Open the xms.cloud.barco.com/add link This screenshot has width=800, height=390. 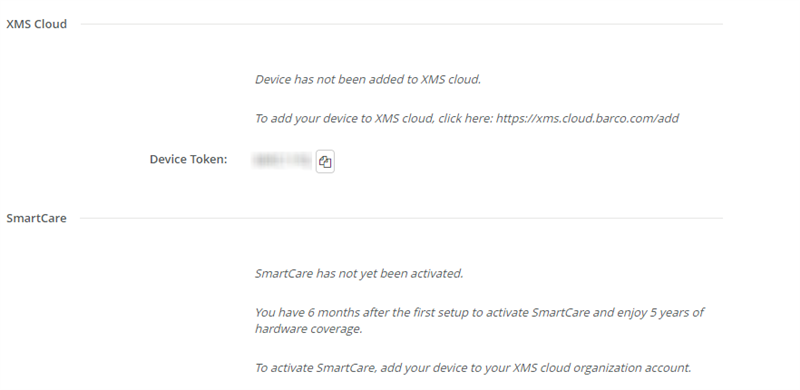pyautogui.click(x=587, y=118)
